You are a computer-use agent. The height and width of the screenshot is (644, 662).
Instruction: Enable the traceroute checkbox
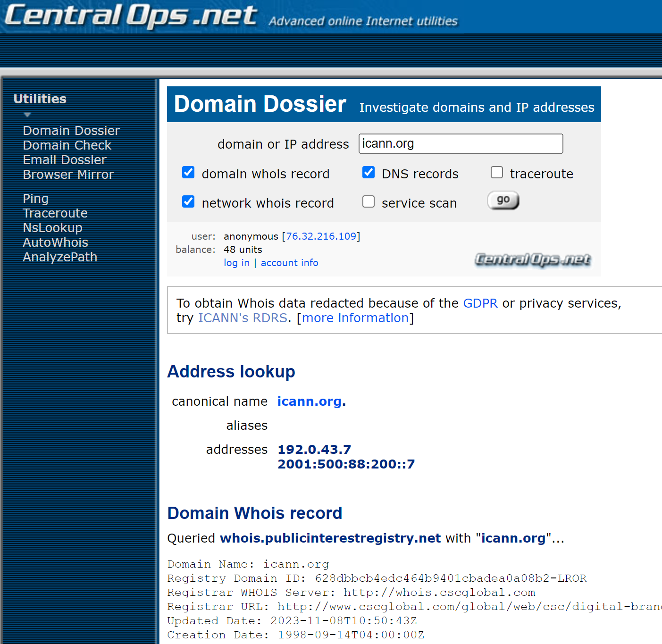coord(497,173)
